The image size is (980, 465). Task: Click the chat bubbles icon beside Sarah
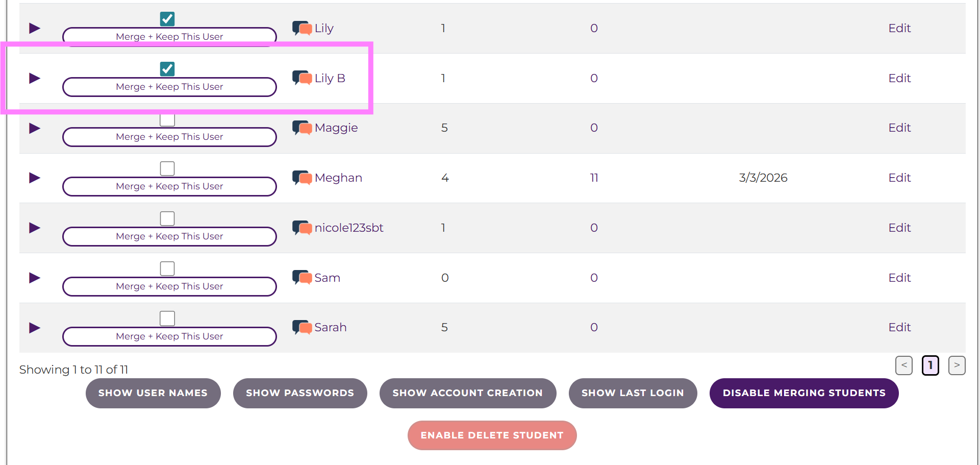302,327
